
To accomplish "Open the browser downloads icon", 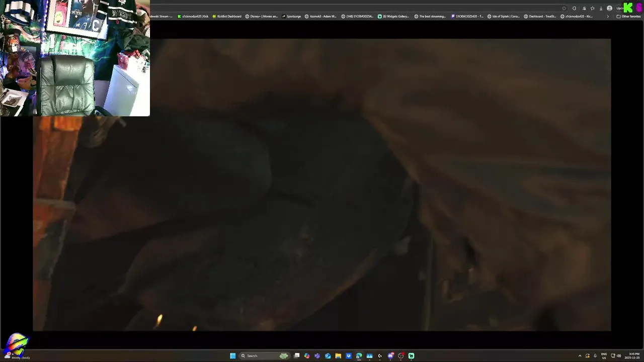I will pyautogui.click(x=601, y=8).
